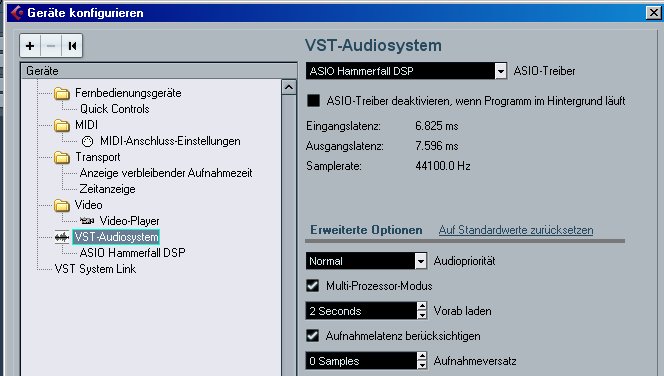This screenshot has width=664, height=376.
Task: Click the remove device minus button
Action: pos(51,46)
